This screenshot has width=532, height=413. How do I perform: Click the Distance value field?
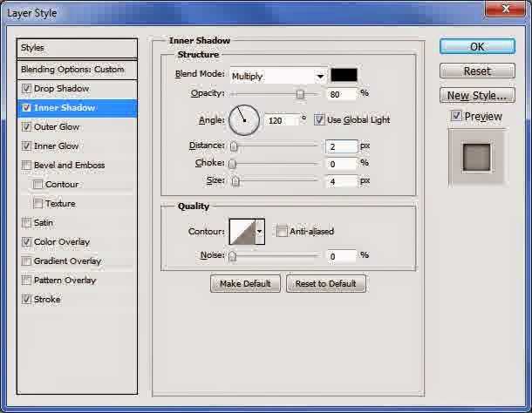(x=342, y=146)
